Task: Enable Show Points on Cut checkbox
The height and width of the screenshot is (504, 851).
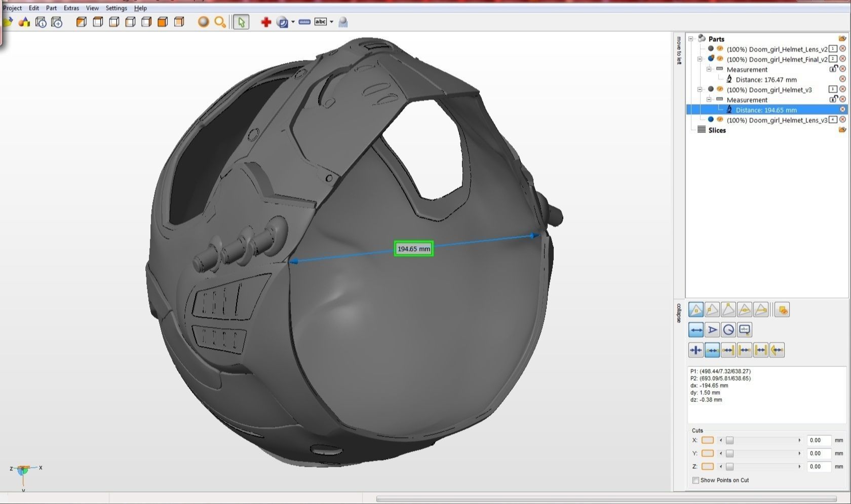Action: click(695, 480)
